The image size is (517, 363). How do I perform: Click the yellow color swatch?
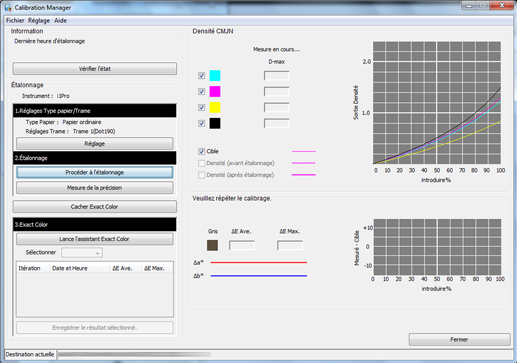(215, 107)
